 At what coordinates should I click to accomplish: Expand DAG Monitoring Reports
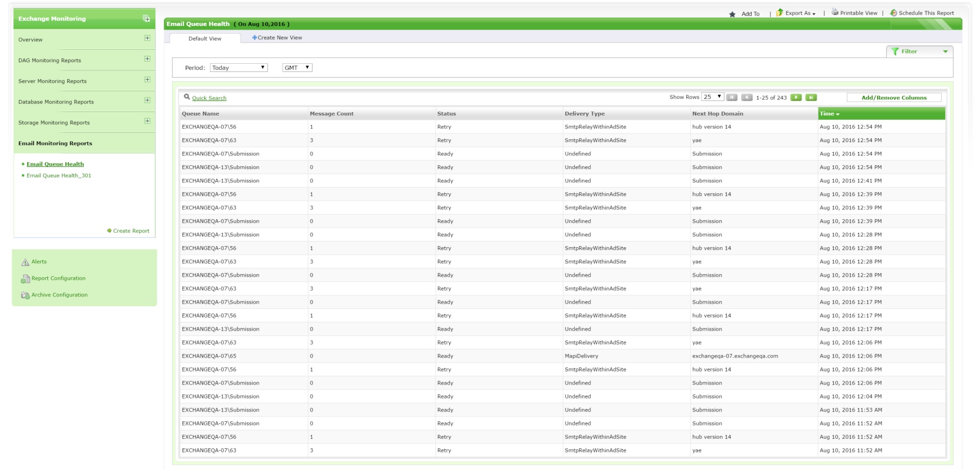[x=147, y=60]
